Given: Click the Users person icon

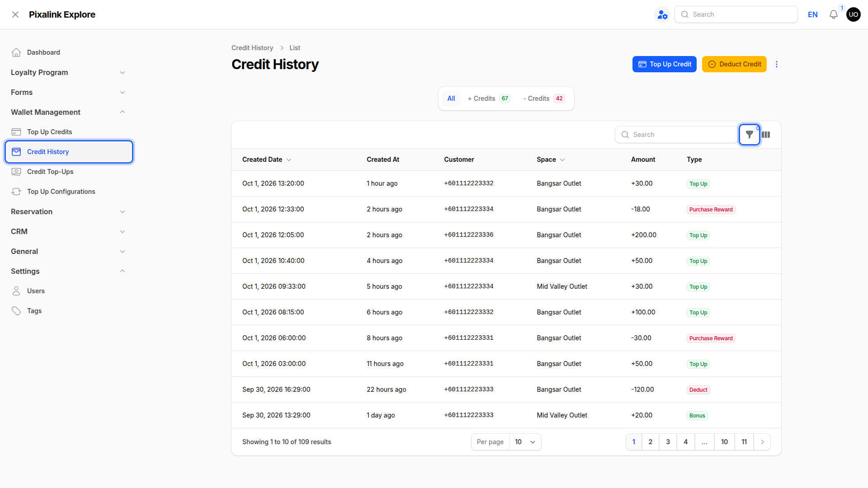Looking at the screenshot, I should coord(16,291).
